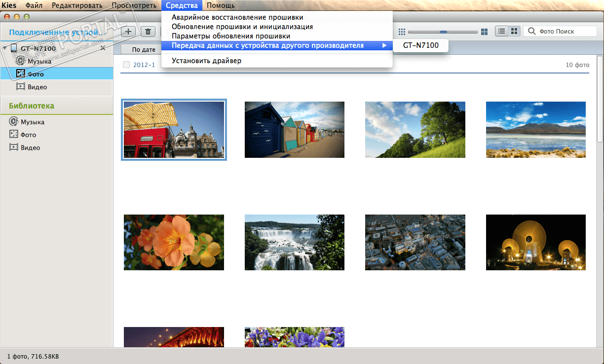Disconnect GT-N7100 with the X icon
Screen dimensions: 604x364
103,48
